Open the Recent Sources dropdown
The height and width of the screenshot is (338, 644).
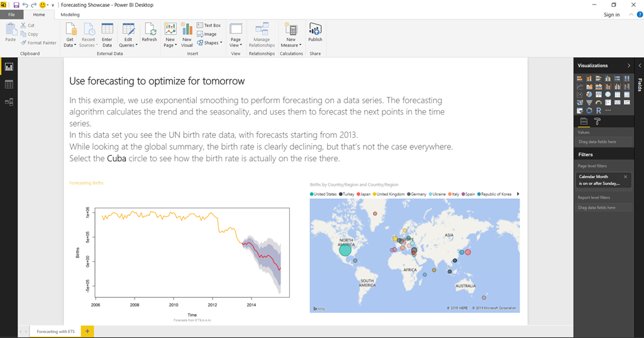88,35
